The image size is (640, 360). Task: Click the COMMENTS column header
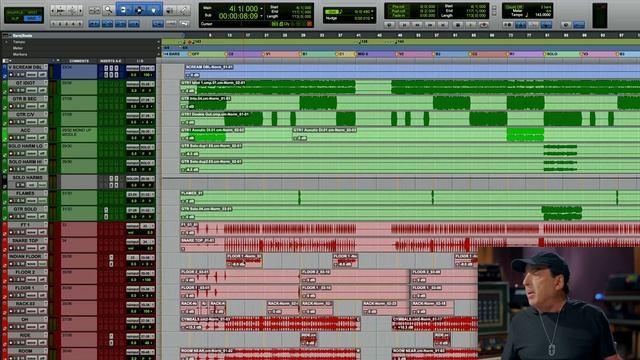79,61
